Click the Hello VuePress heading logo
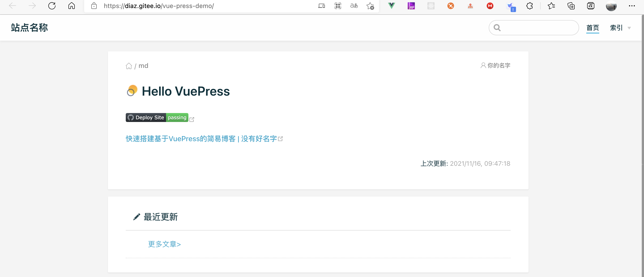Screen dimensions: 644x277 (132, 91)
